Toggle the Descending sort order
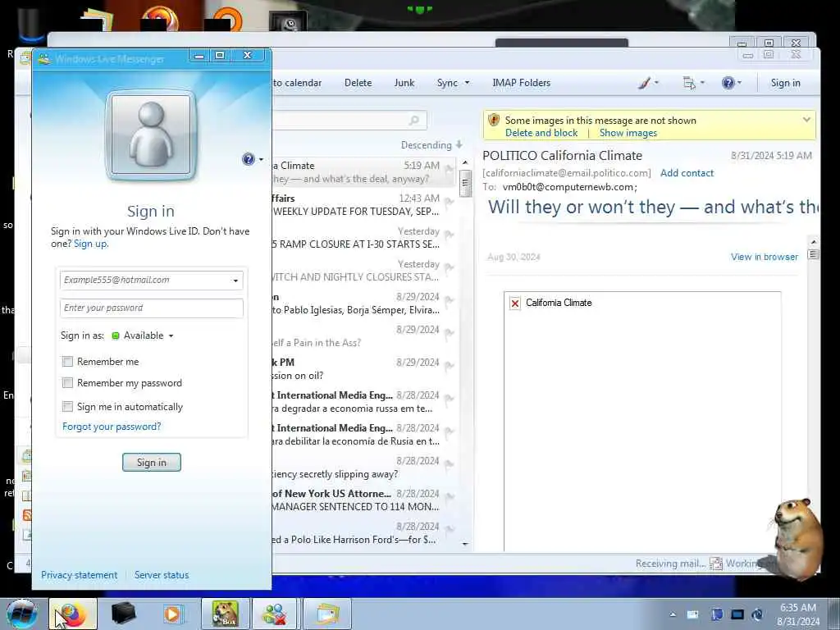840x630 pixels. click(431, 145)
